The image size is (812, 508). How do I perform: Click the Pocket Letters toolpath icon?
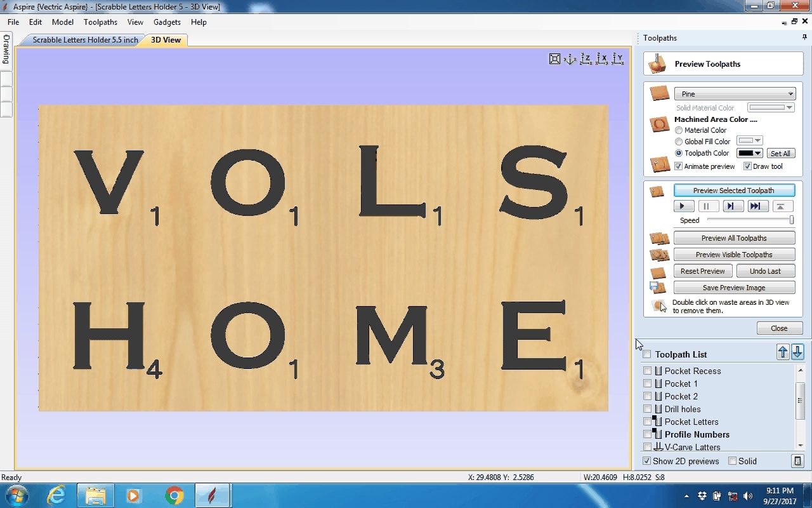point(658,422)
